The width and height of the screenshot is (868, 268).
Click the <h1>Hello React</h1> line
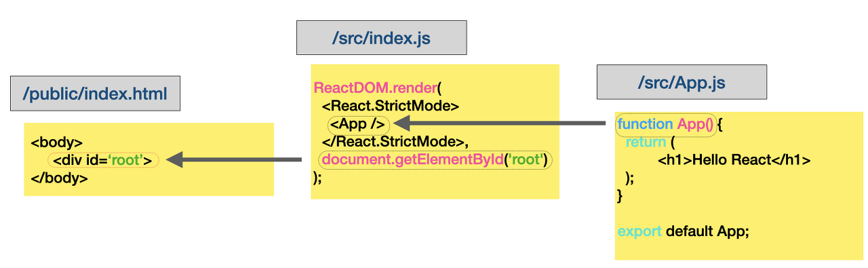coord(734,160)
